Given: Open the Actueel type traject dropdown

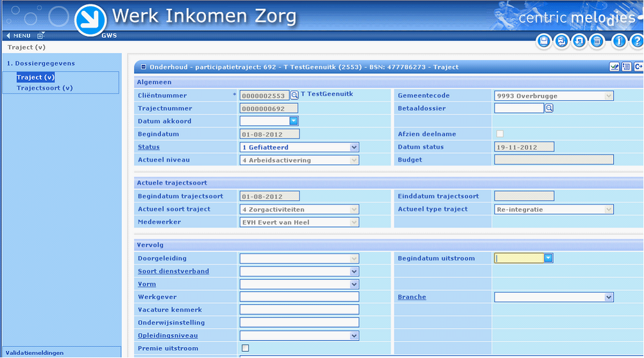Looking at the screenshot, I should 609,209.
